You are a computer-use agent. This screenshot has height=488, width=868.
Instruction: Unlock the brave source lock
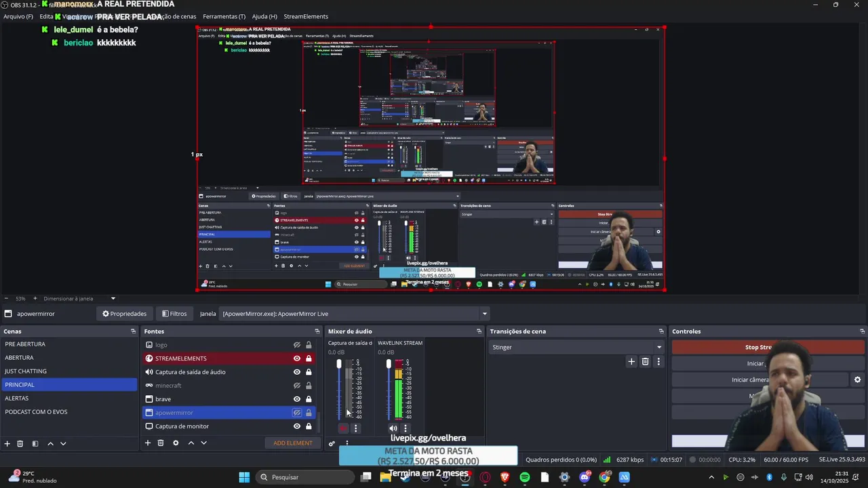309,399
